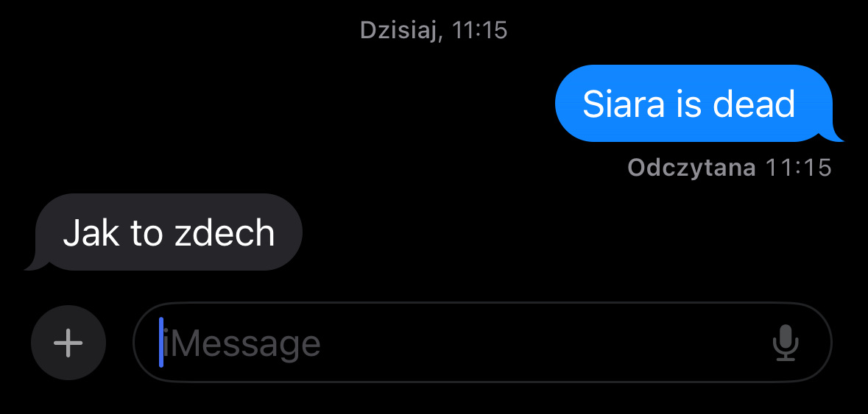Select the blue "Siara is dead" bubble

694,104
